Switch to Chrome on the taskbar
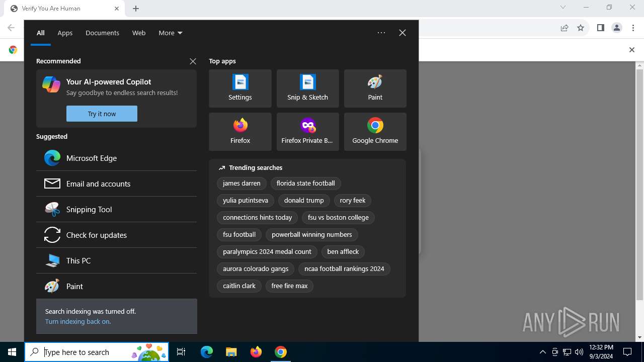Screen dimensions: 644x362 pos(281,352)
